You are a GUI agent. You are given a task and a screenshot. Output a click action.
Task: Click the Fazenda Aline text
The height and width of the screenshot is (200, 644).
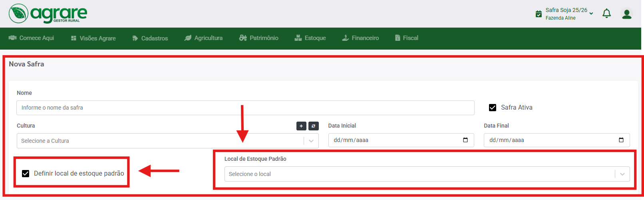pyautogui.click(x=561, y=18)
